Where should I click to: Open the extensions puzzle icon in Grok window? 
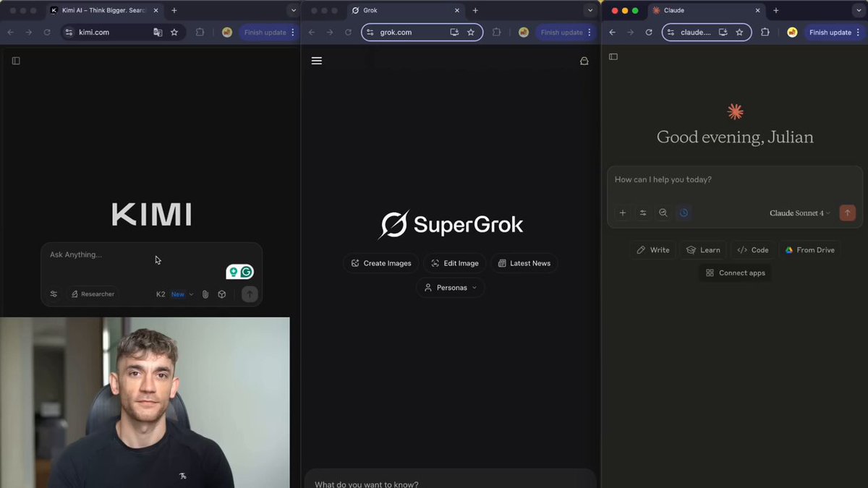pos(497,33)
